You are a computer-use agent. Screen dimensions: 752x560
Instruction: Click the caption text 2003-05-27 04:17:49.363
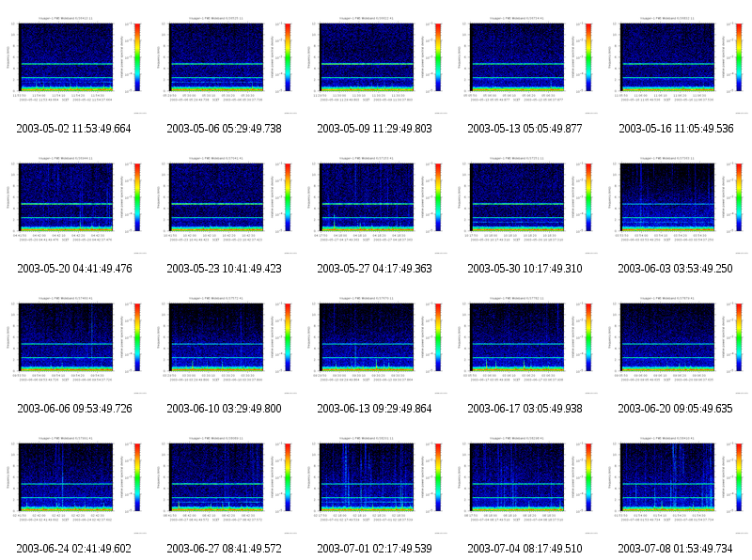(x=374, y=269)
